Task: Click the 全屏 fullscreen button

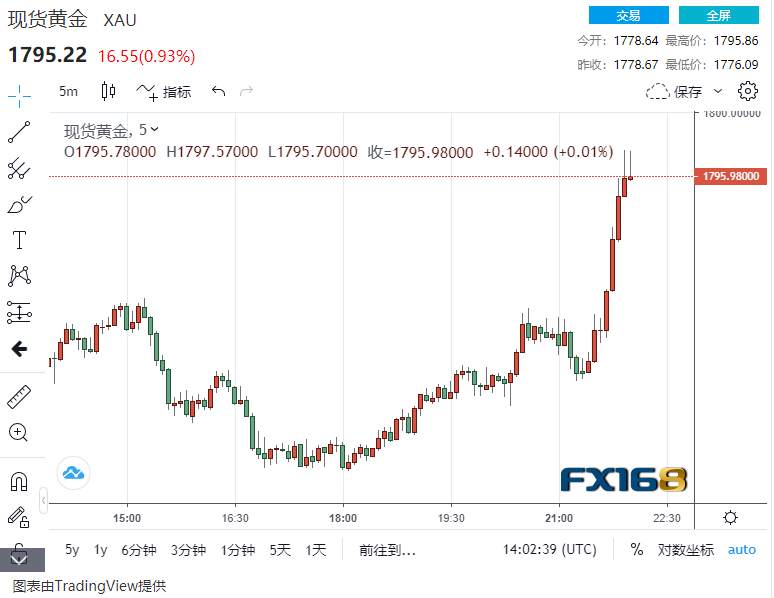Action: (x=719, y=15)
